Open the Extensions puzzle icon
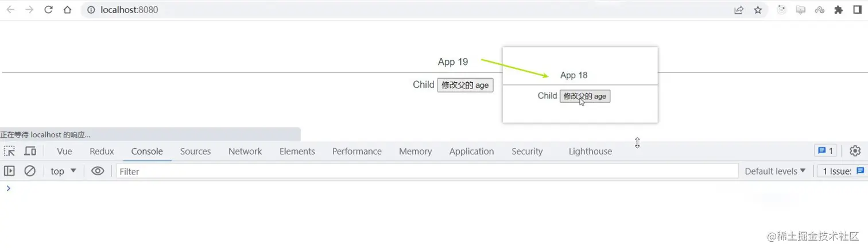The image size is (868, 251). click(839, 10)
